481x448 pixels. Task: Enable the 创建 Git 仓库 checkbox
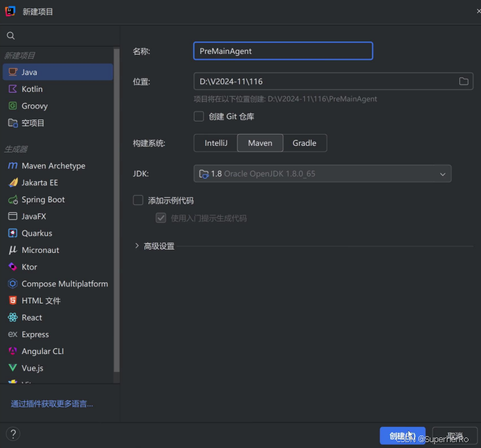pyautogui.click(x=199, y=116)
